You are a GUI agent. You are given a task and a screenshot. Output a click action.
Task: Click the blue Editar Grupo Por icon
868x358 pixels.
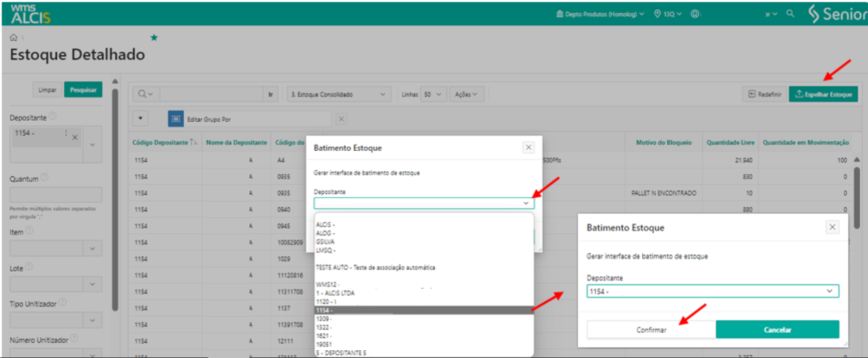[x=176, y=119]
